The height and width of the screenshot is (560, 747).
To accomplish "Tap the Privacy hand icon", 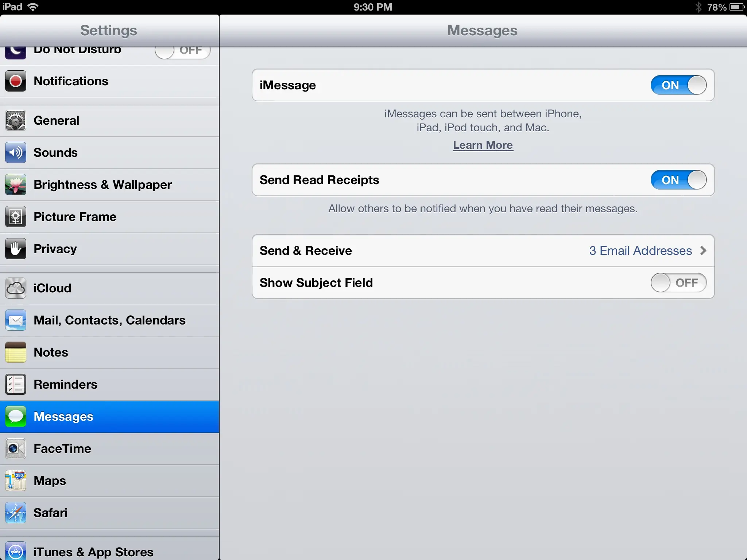I will coord(16,249).
